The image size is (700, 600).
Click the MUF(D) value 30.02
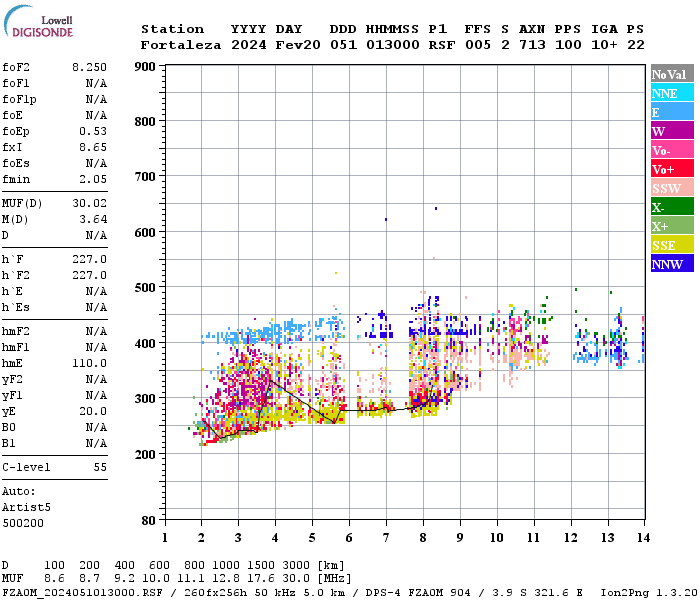pyautogui.click(x=89, y=204)
